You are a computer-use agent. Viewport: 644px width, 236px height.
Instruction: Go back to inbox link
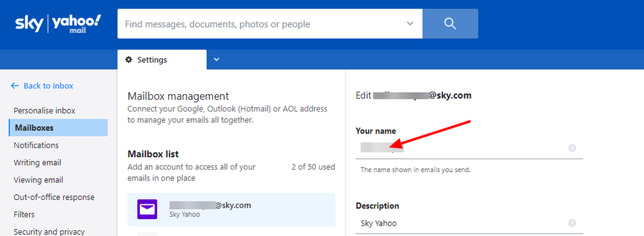[x=48, y=86]
